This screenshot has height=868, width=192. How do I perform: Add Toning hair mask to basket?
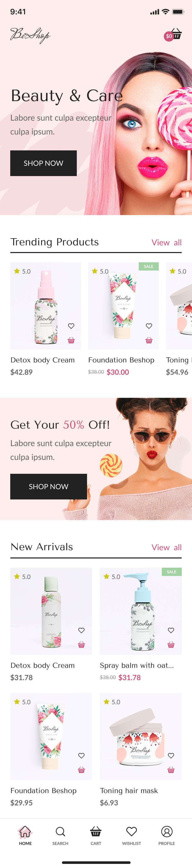171,770
